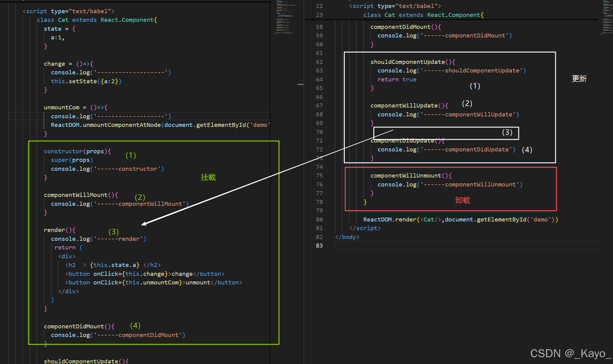Click the unmount button JSX line
The width and height of the screenshot is (613, 364).
point(154,283)
